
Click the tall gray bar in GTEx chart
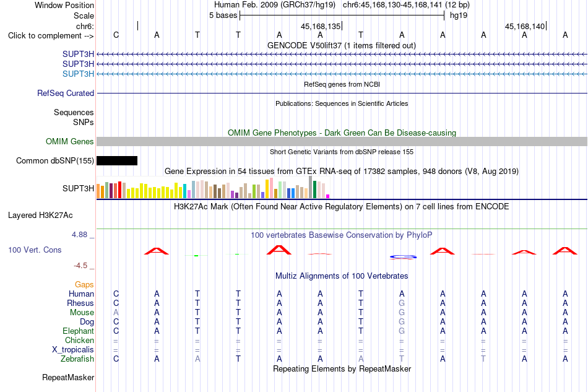point(311,187)
